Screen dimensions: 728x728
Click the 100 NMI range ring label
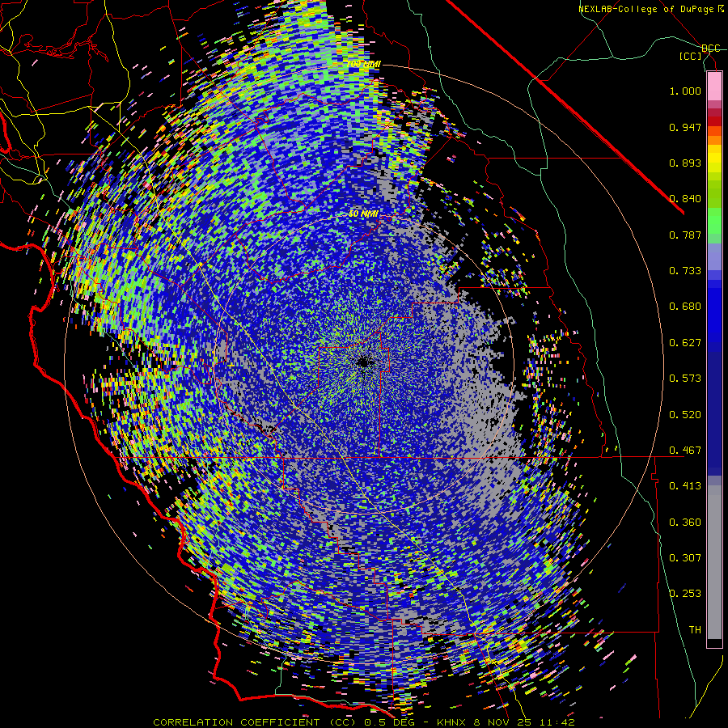[x=363, y=64]
